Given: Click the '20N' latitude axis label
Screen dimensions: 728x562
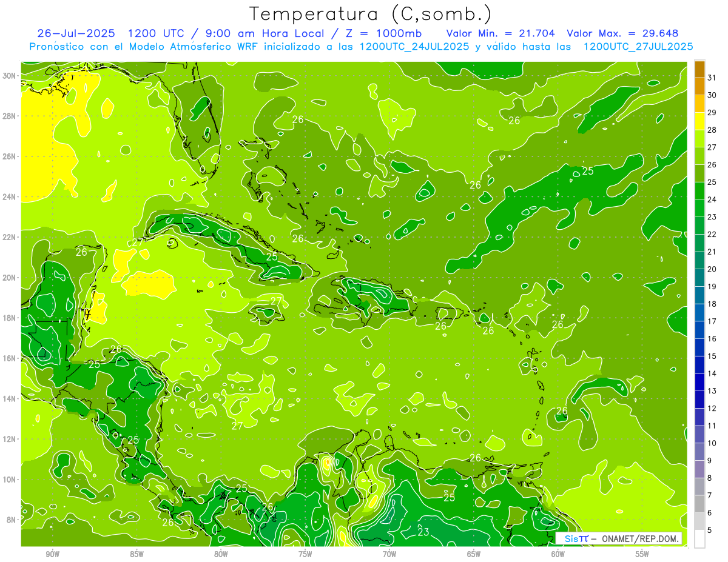Looking at the screenshot, I should pos(9,278).
